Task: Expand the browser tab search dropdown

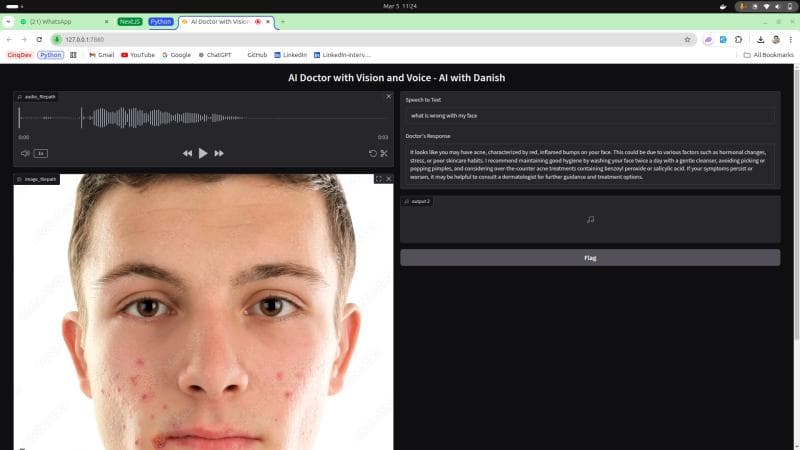Action: pos(9,21)
